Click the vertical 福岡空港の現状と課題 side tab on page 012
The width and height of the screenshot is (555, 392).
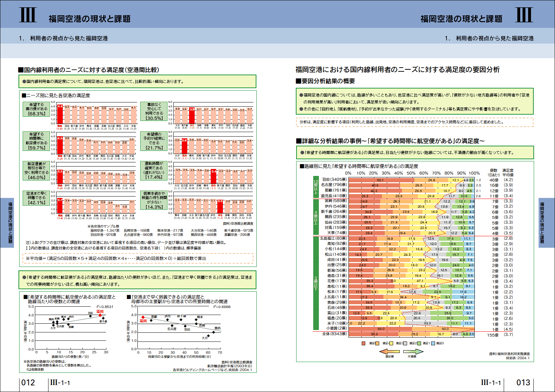[7, 223]
